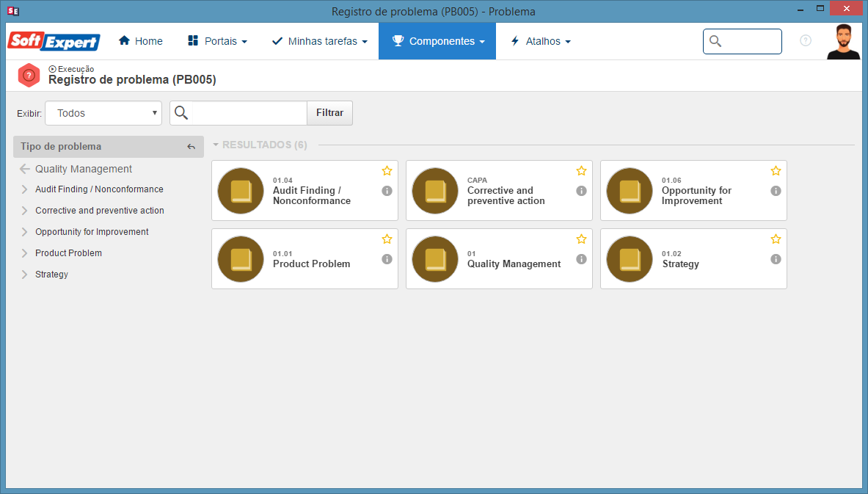This screenshot has height=494, width=868.
Task: Expand Product Problem tree node
Action: (x=24, y=253)
